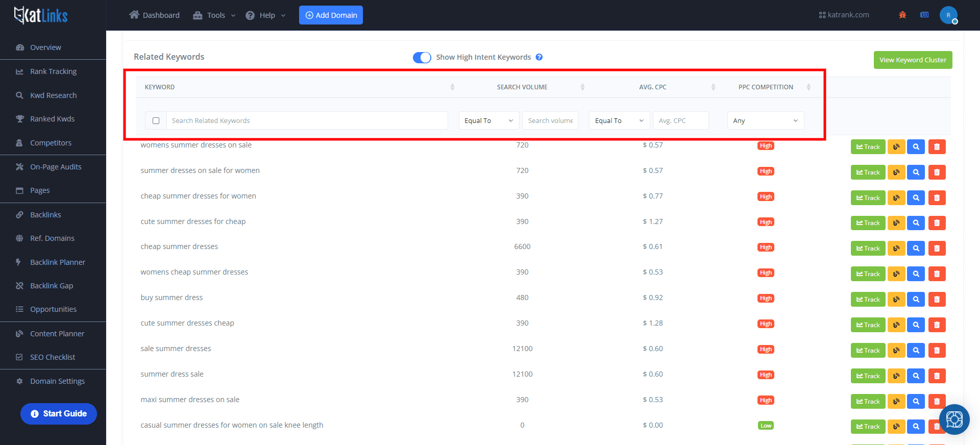The image size is (980, 445).
Task: Select Ranked Kwds in sidebar
Action: (x=53, y=119)
